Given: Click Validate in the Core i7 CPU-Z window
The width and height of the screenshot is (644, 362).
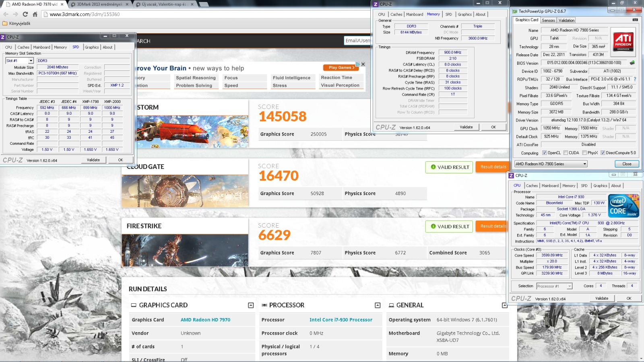Looking at the screenshot, I should pyautogui.click(x=602, y=298).
